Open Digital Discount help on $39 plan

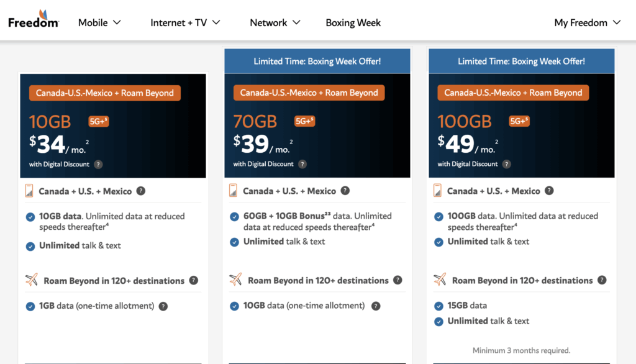302,164
